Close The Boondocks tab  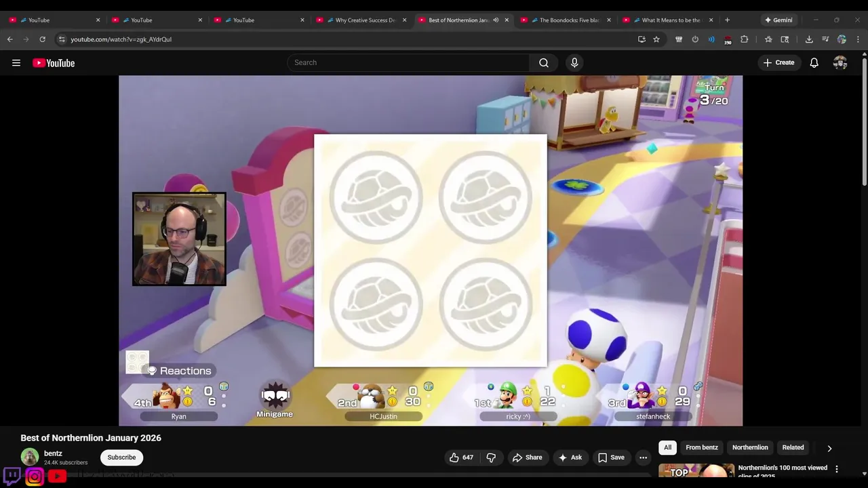[608, 20]
